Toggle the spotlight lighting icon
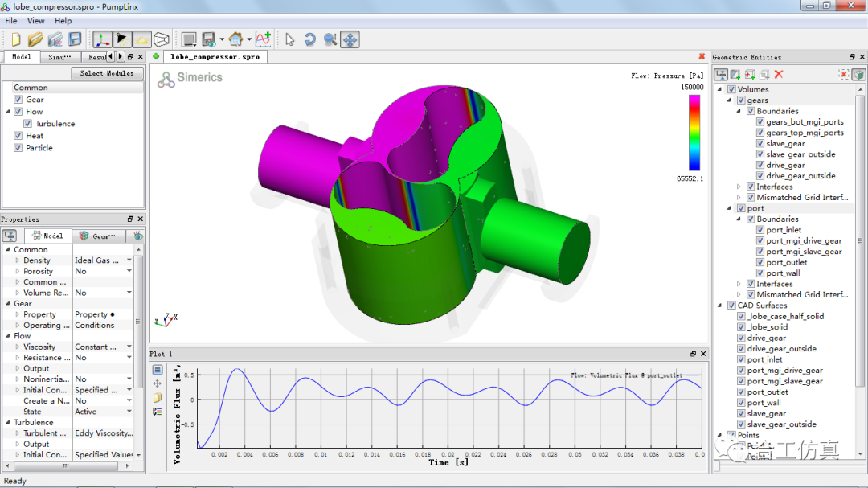This screenshot has width=868, height=488. (x=122, y=39)
